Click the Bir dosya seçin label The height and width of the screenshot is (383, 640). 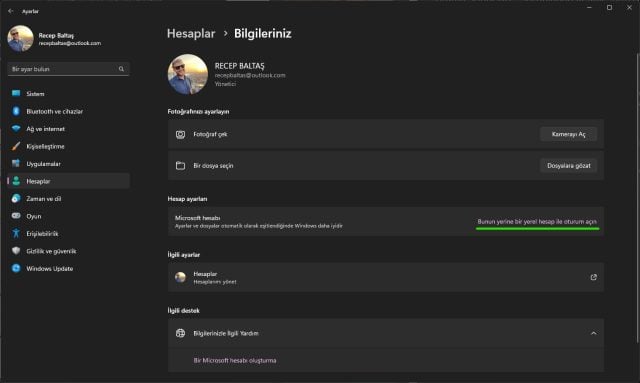coord(213,165)
